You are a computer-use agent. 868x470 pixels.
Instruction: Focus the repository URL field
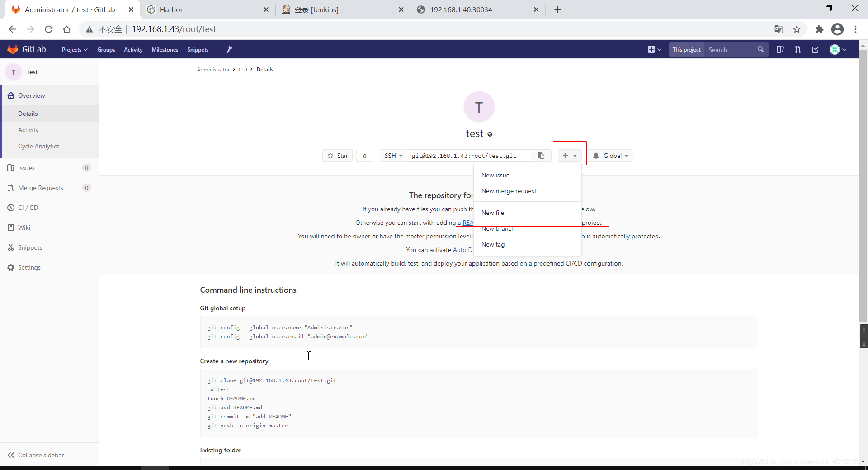[469, 156]
